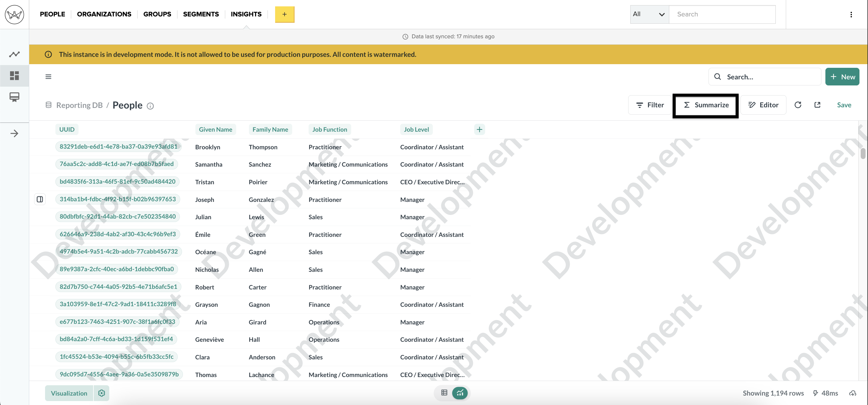Open the analytics line chart sidebar icon
The width and height of the screenshot is (868, 405).
point(15,54)
